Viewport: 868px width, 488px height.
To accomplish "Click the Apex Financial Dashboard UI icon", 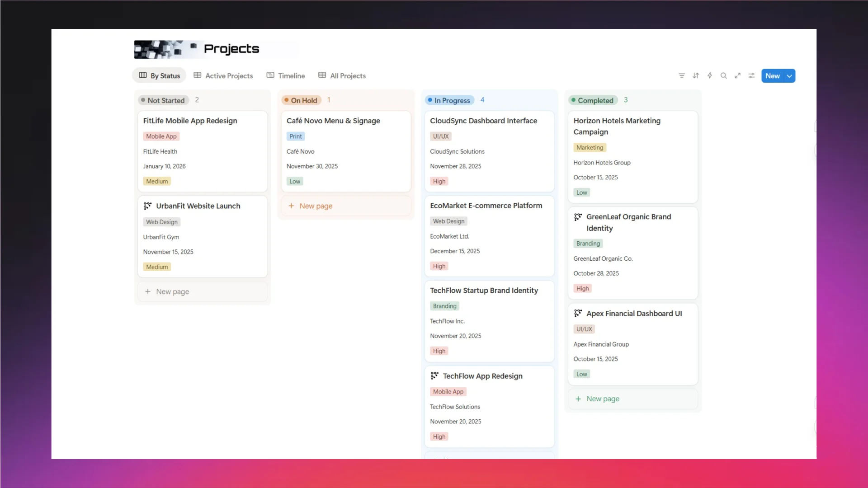I will pos(578,313).
